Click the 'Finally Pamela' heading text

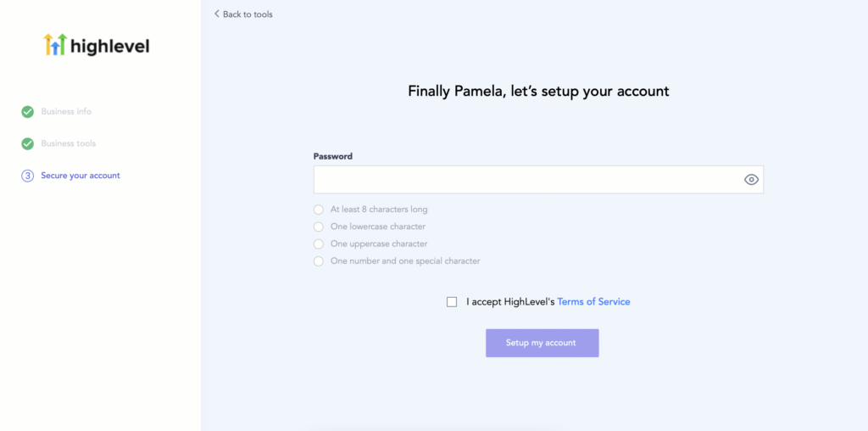[538, 91]
